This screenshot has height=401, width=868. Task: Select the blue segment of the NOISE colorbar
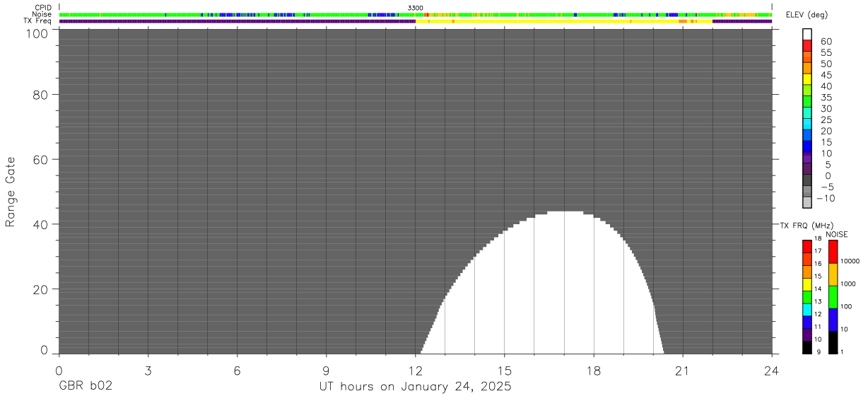point(833,319)
